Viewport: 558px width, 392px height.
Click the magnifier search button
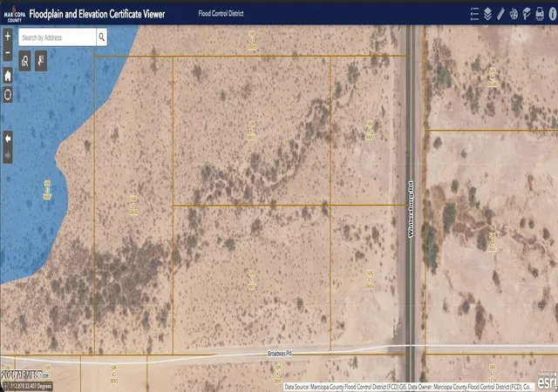tap(101, 37)
